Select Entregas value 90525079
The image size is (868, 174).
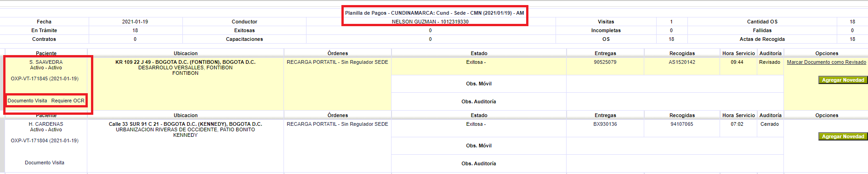click(605, 62)
